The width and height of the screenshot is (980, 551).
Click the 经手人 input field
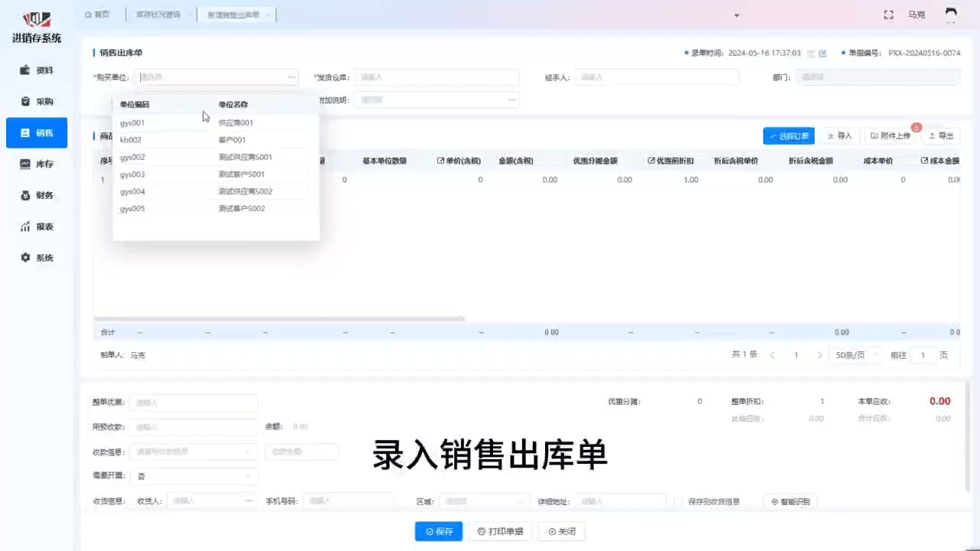[x=657, y=77]
